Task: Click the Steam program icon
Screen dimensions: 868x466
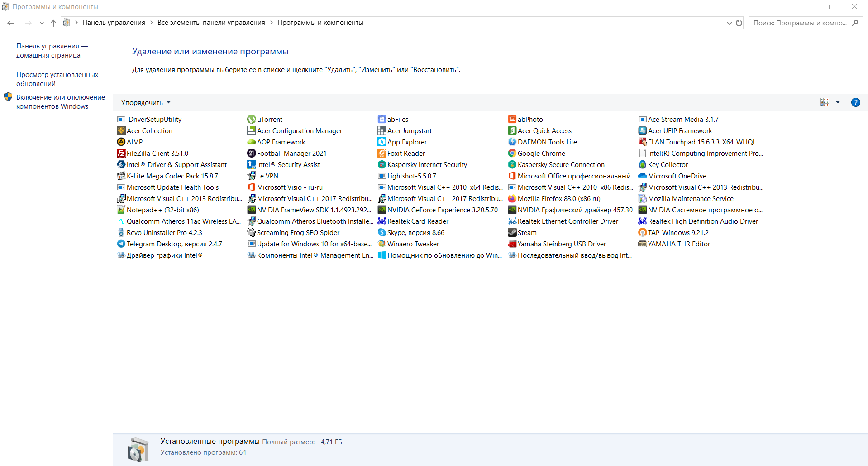Action: pyautogui.click(x=512, y=233)
